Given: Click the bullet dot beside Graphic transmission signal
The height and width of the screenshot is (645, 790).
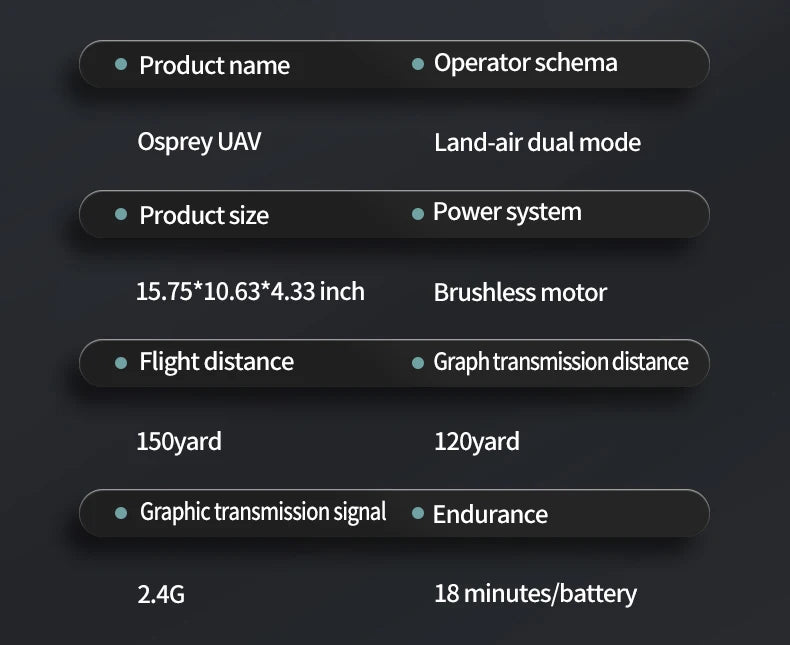Looking at the screenshot, I should click(x=121, y=513).
